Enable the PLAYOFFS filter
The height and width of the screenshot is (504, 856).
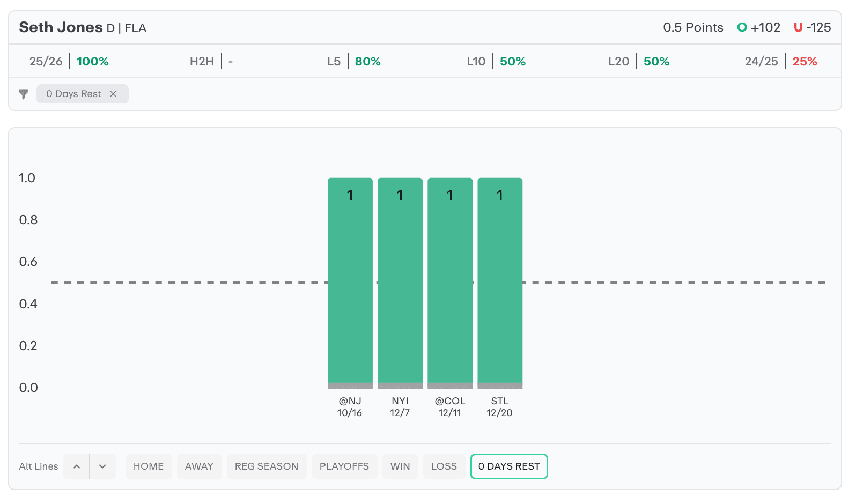(x=344, y=466)
